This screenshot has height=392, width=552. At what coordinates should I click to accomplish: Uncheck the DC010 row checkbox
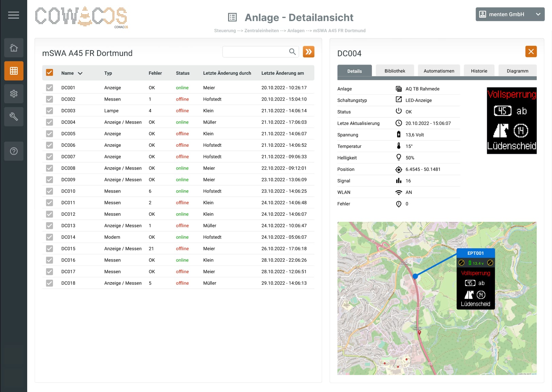[50, 191]
